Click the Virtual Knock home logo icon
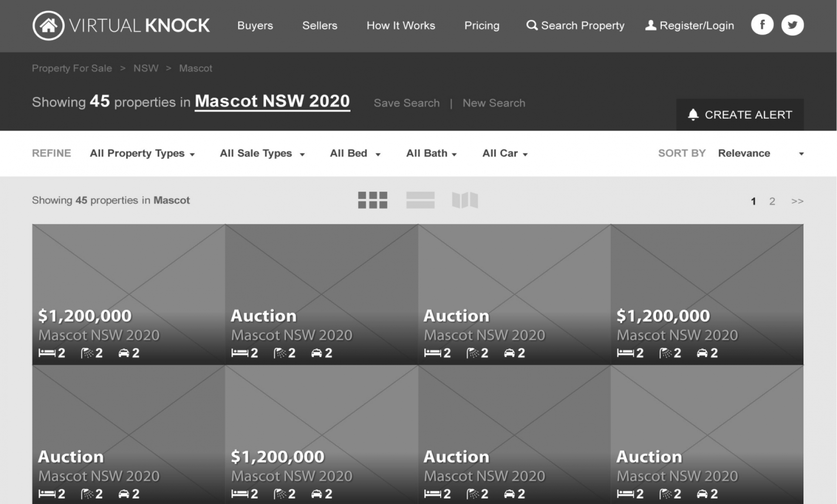Image resolution: width=837 pixels, height=504 pixels. (x=48, y=26)
